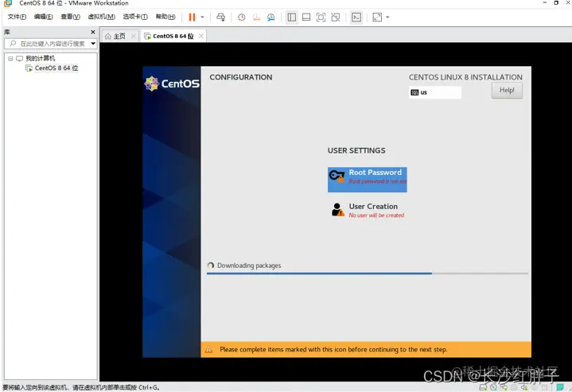Open the 编辑(E) menu

click(x=44, y=17)
